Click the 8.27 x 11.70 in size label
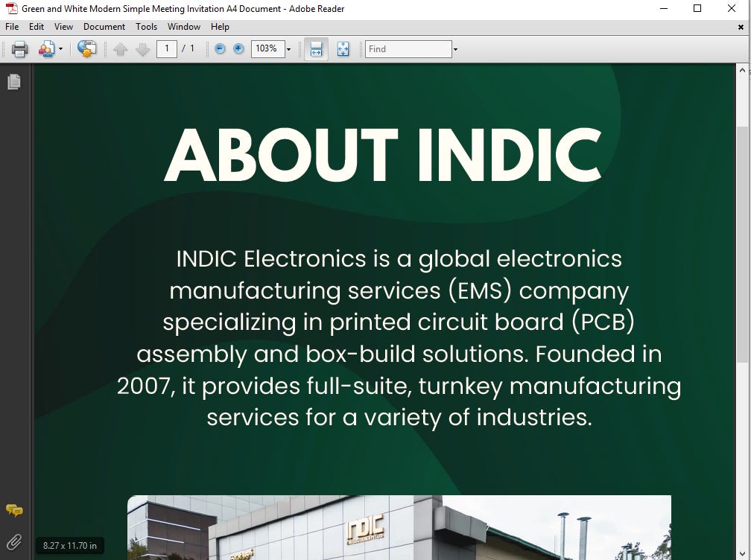The height and width of the screenshot is (560, 751). (x=70, y=546)
